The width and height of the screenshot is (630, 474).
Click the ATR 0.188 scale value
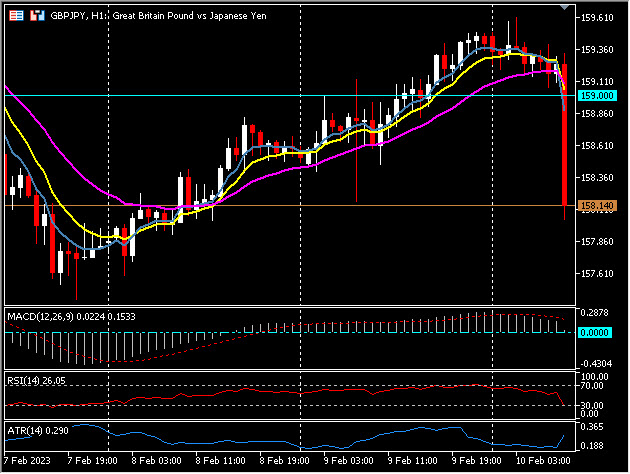click(x=594, y=447)
